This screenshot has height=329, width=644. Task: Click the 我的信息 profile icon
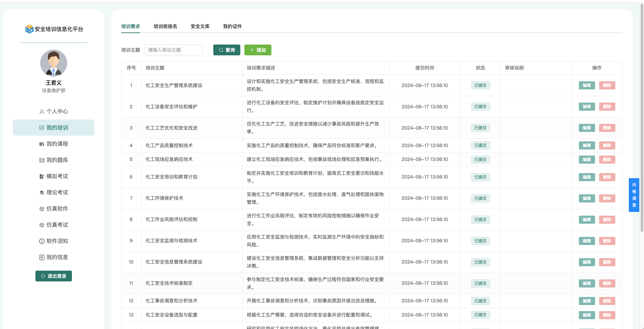tap(42, 257)
